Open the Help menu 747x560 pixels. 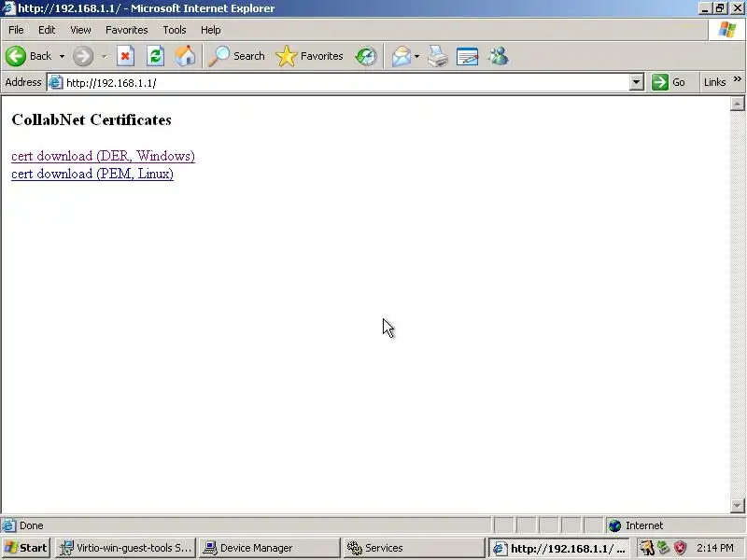(x=211, y=30)
